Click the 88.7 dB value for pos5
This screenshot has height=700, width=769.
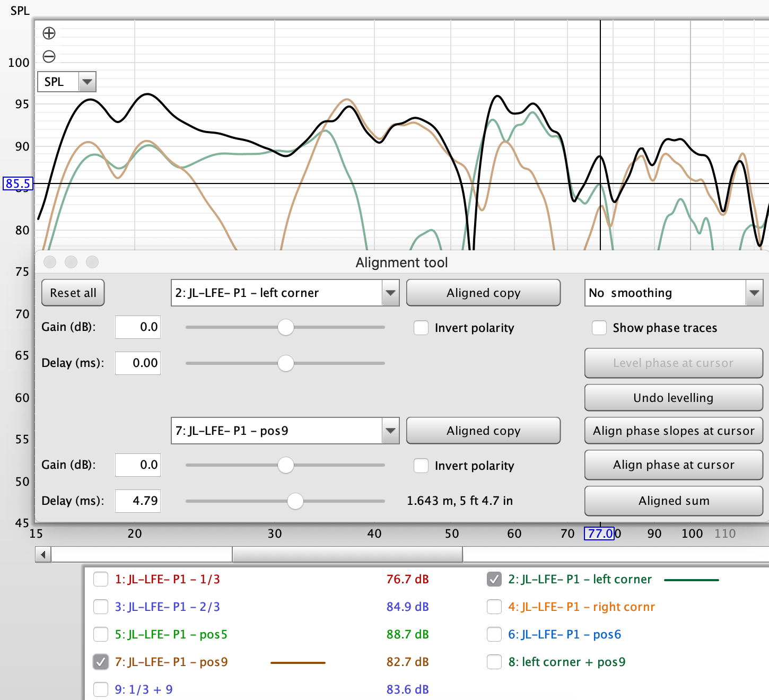pyautogui.click(x=407, y=634)
